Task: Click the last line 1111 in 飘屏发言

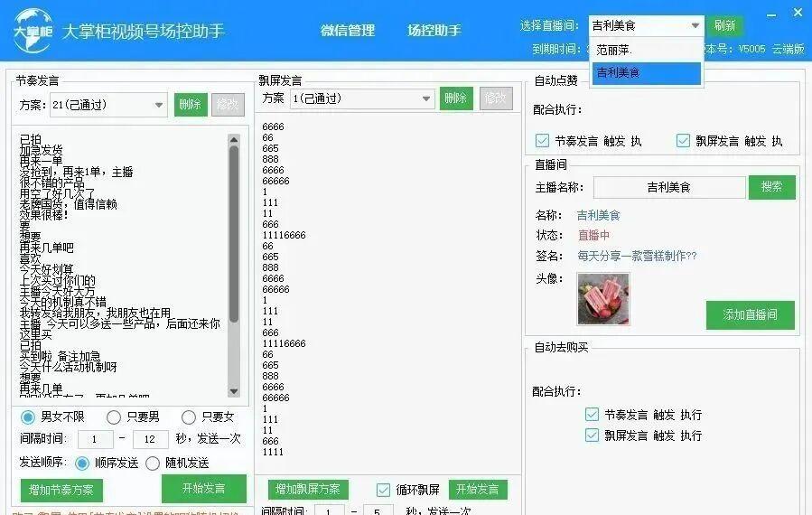Action: coord(273,452)
